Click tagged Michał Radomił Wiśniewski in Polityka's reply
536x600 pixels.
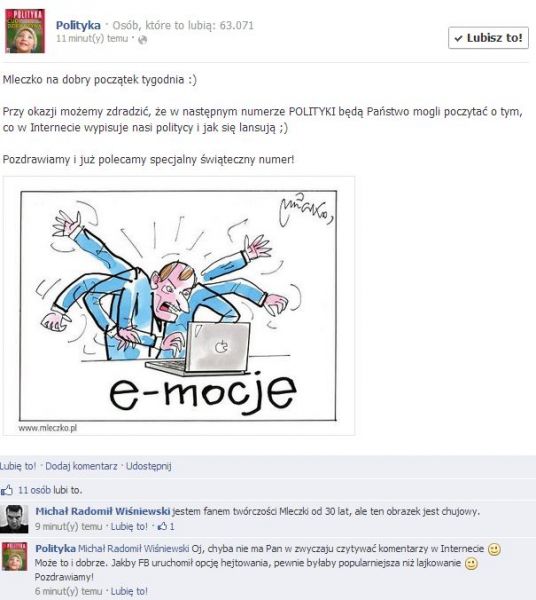click(x=134, y=549)
